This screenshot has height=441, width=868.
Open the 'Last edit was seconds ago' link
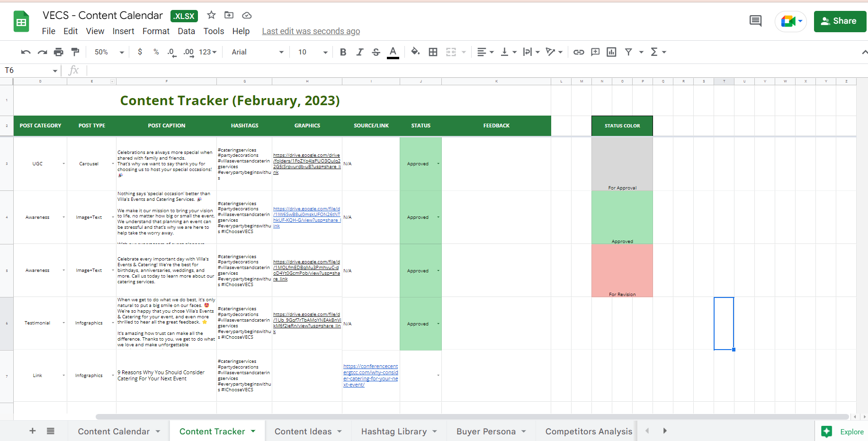click(311, 31)
